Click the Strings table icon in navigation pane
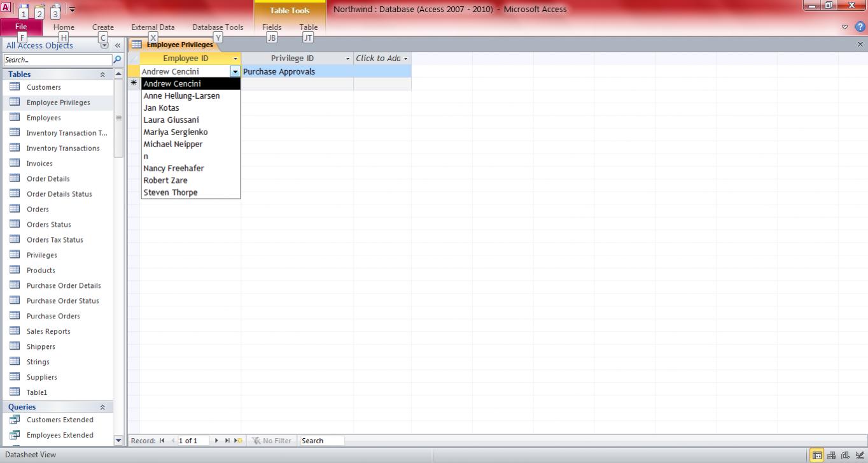This screenshot has height=463, width=868. [15, 362]
